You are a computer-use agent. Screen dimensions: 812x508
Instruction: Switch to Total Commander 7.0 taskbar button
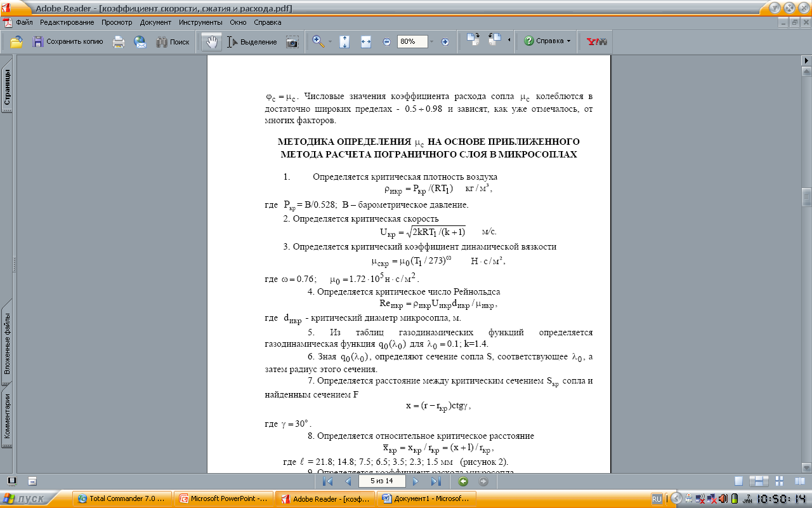[123, 499]
